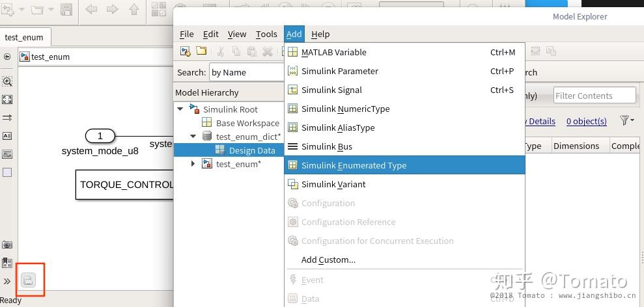Click Open folder icon in Model Explorer toolbar
Viewport: 644px width, 307px height.
201,51
